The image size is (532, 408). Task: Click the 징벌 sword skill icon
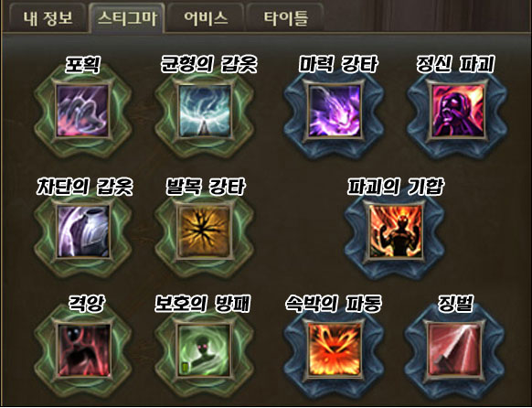click(x=455, y=349)
